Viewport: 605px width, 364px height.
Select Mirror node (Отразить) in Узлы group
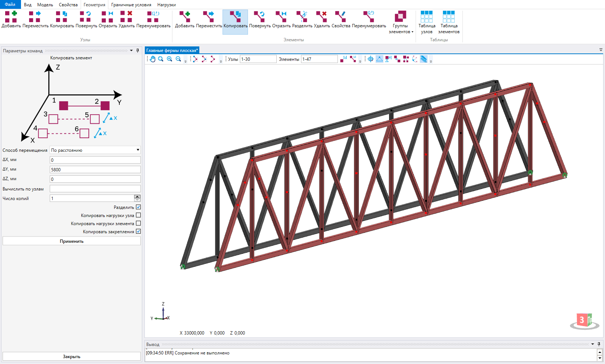click(108, 20)
